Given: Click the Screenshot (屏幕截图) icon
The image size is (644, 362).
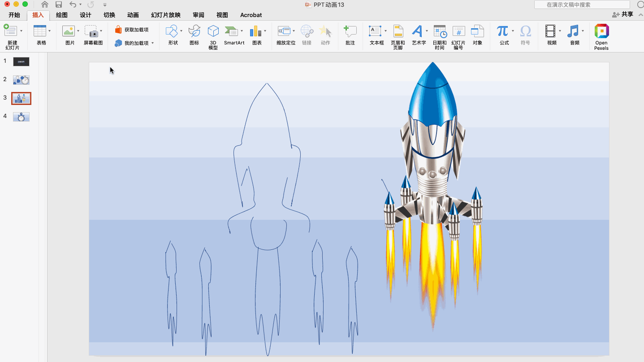Looking at the screenshot, I should pyautogui.click(x=91, y=31).
